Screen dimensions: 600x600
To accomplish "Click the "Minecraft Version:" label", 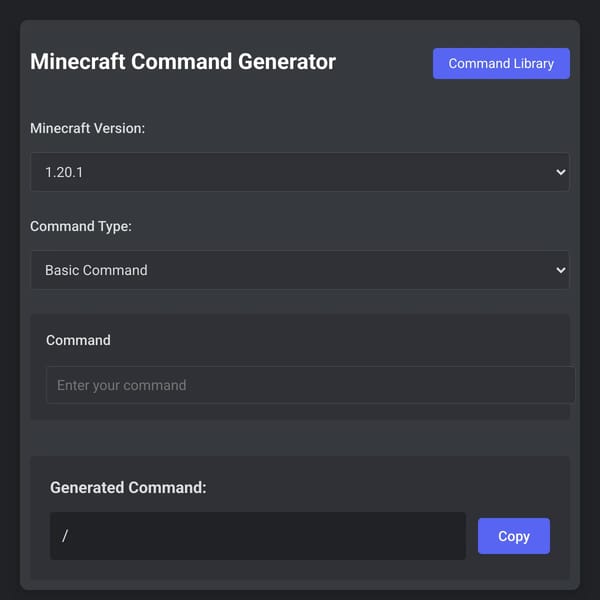I will tap(88, 128).
